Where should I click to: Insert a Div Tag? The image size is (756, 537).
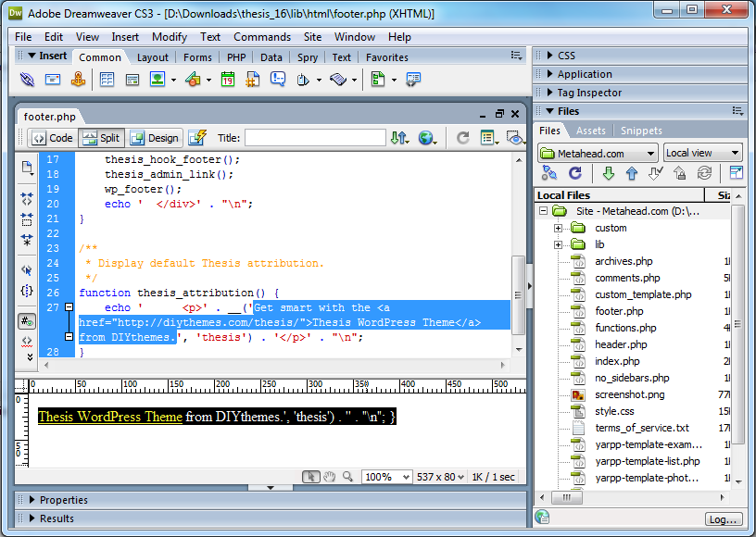(x=132, y=80)
